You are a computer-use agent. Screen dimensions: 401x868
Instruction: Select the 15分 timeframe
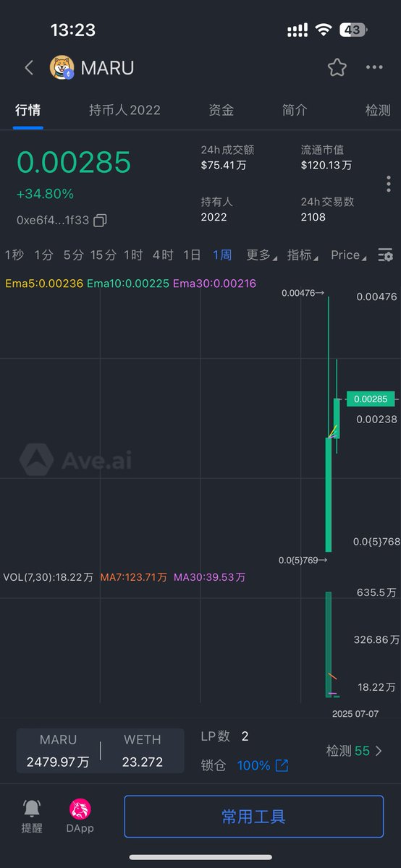coord(104,255)
